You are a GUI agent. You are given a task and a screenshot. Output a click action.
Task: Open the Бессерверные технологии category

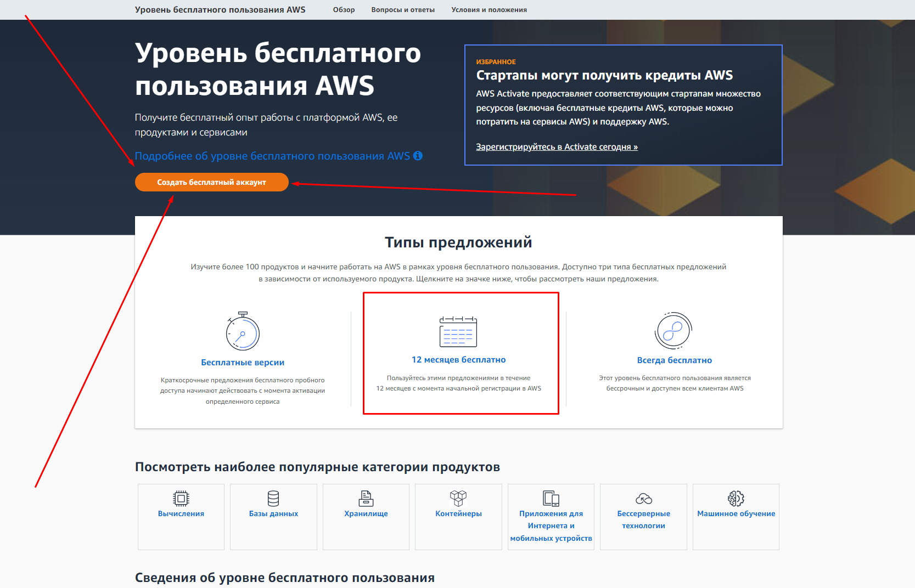pyautogui.click(x=644, y=517)
